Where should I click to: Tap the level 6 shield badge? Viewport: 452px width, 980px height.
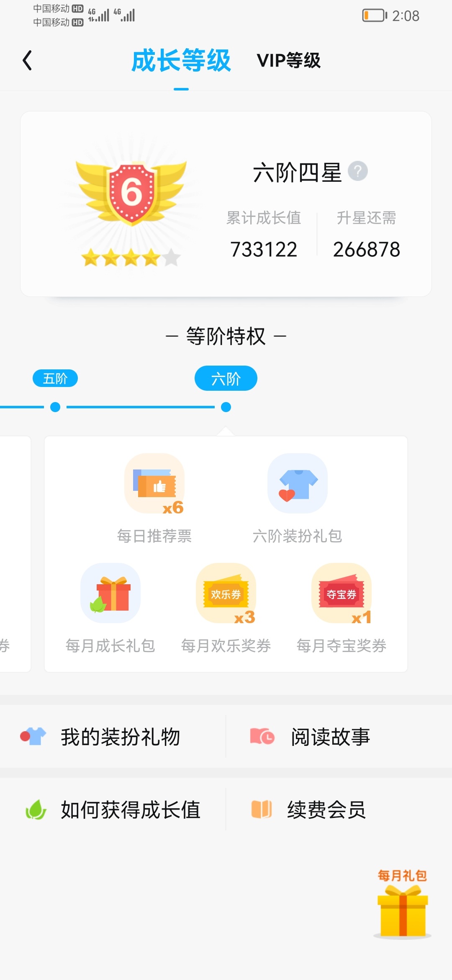tap(131, 192)
